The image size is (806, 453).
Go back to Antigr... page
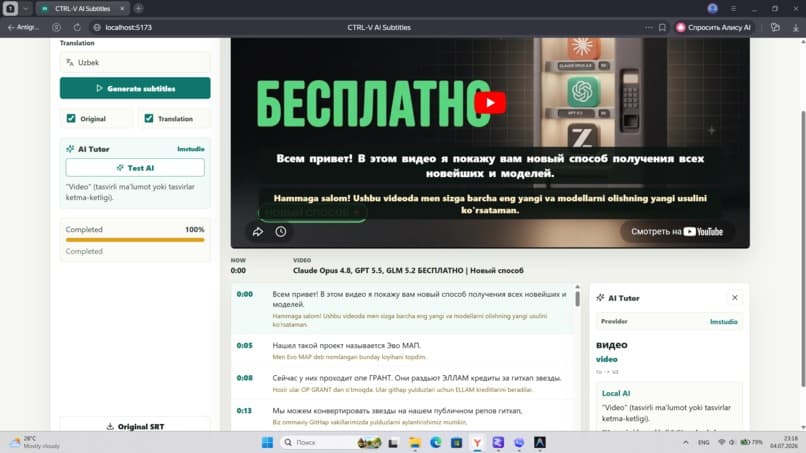tap(24, 27)
